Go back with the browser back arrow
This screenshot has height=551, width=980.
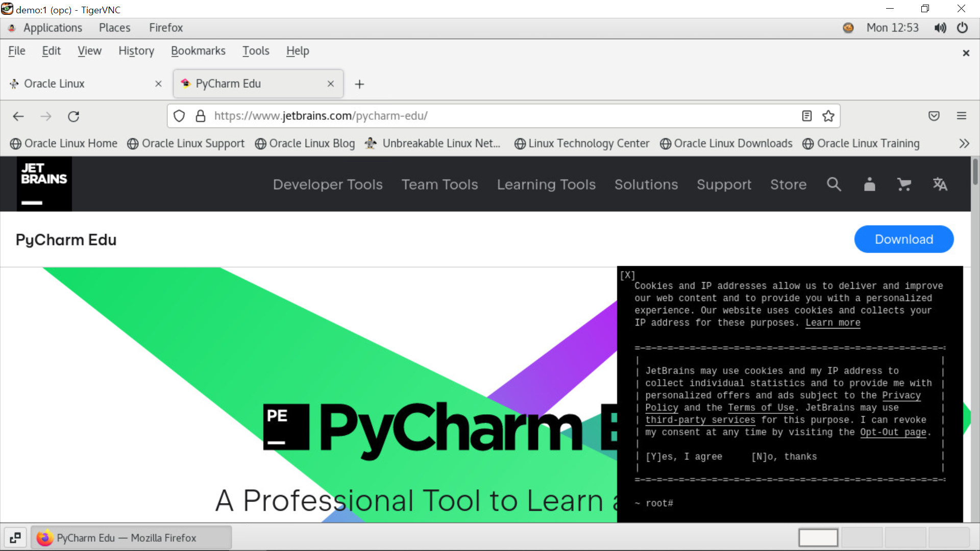coord(18,116)
